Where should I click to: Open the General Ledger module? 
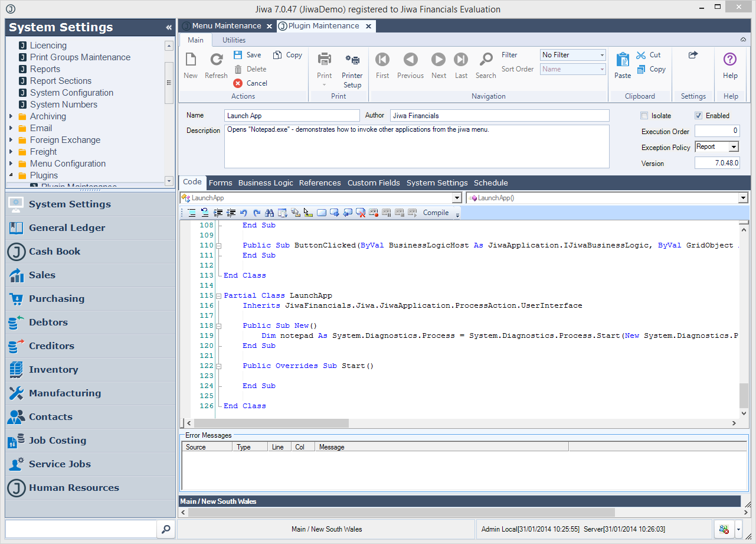[67, 228]
